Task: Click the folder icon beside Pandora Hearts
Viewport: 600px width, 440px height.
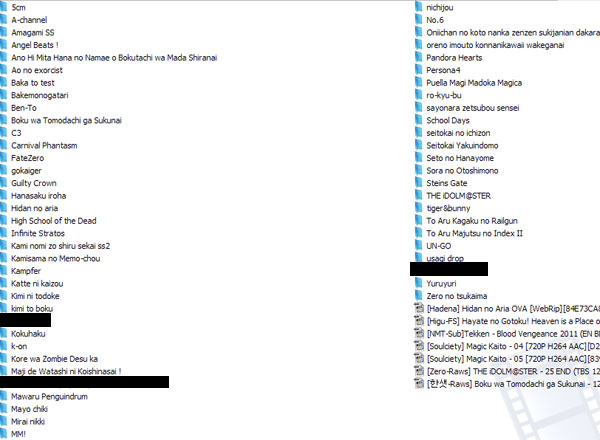Action: (x=419, y=57)
